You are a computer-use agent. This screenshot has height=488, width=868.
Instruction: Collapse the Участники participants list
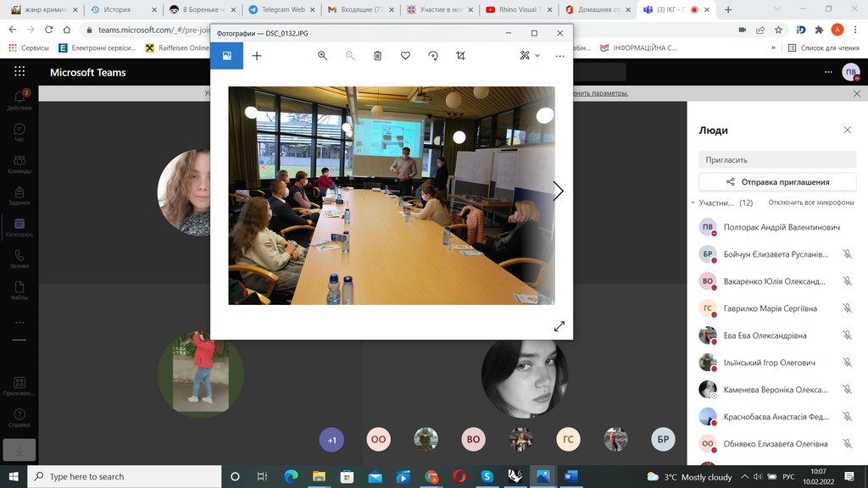(693, 203)
